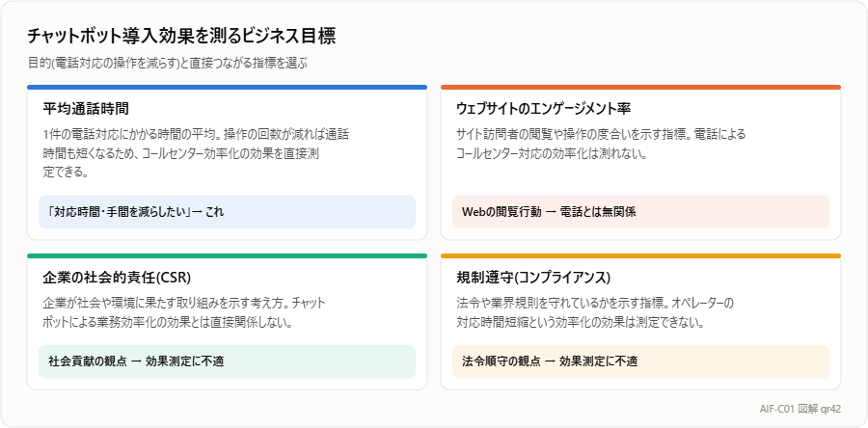The height and width of the screenshot is (428, 868).
Task: Click the AIF-C01 図解 qr42 footer label
Action: pos(800,409)
